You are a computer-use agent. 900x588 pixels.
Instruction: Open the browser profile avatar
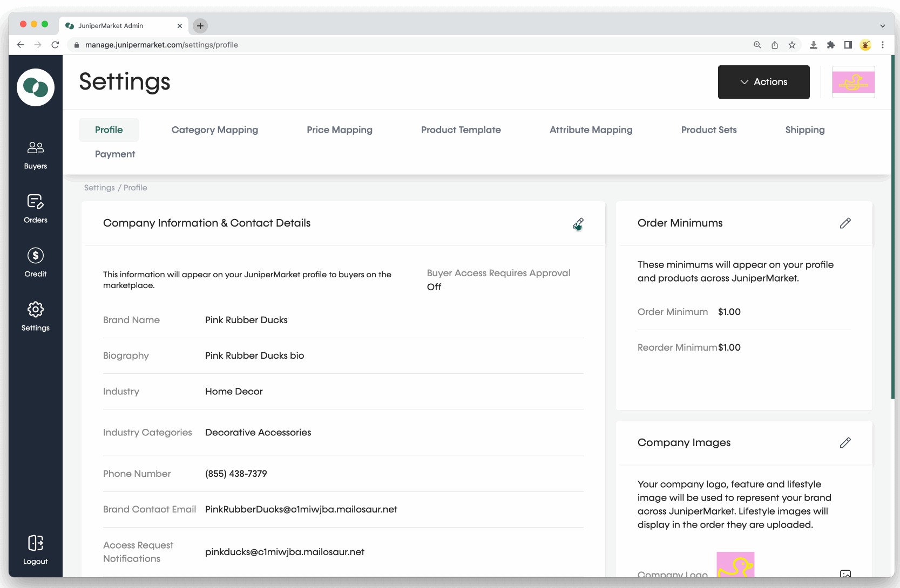click(x=865, y=45)
